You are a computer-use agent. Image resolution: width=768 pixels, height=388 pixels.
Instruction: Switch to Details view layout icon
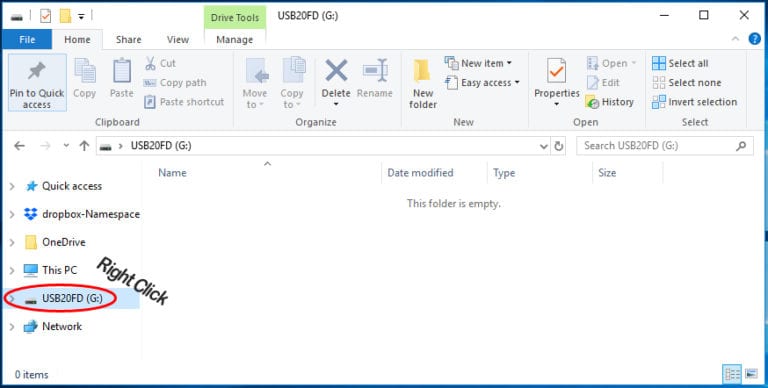(x=733, y=375)
